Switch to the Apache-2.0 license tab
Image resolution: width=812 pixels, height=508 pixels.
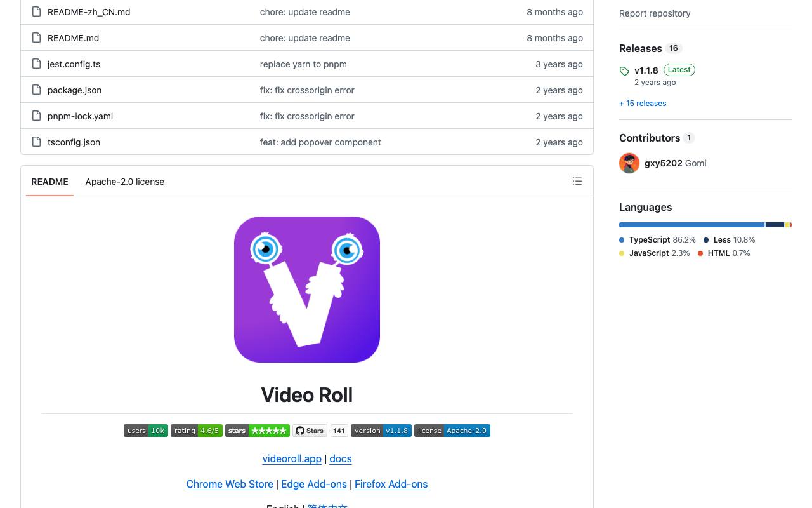pos(125,182)
